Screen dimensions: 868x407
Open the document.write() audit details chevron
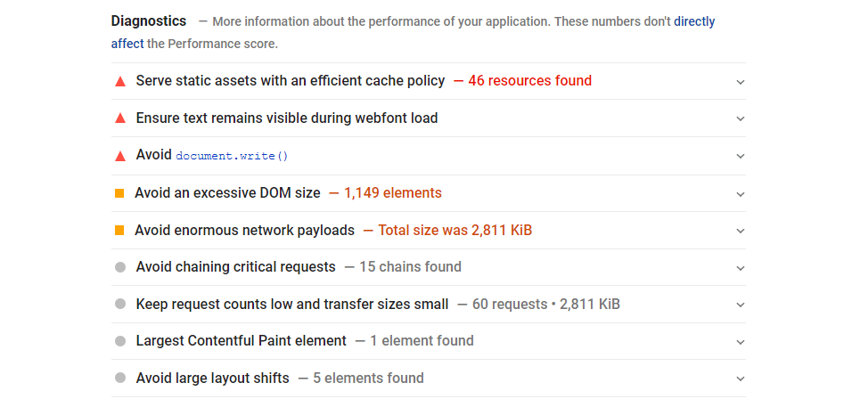[740, 156]
